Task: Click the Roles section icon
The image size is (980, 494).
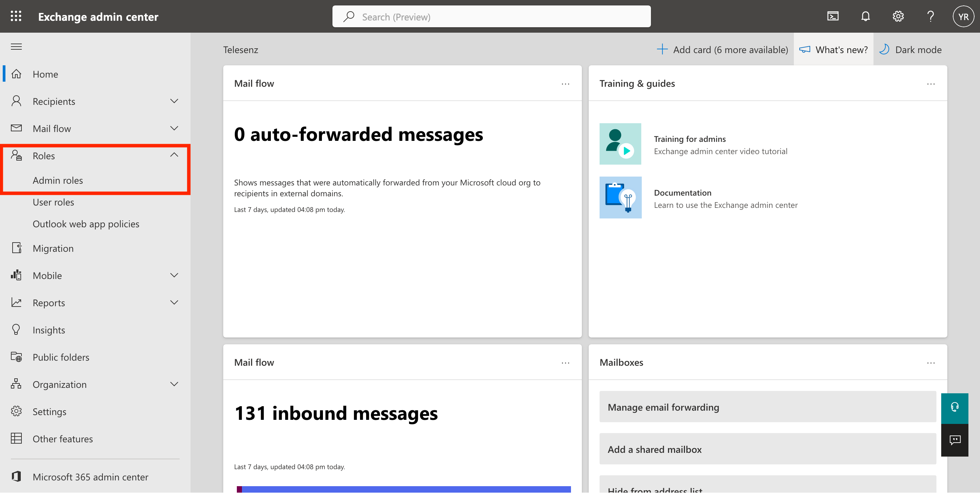Action: [x=17, y=155]
